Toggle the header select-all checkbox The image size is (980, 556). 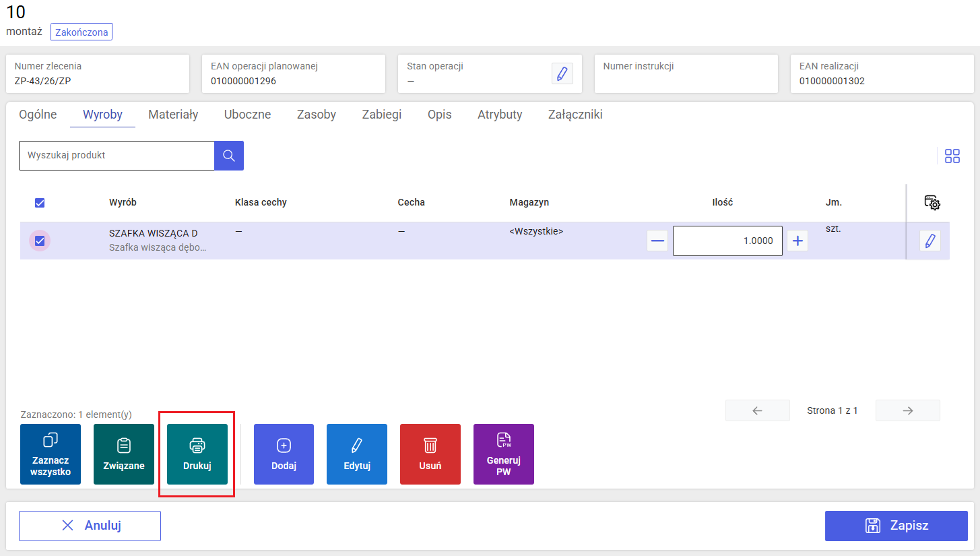click(40, 203)
